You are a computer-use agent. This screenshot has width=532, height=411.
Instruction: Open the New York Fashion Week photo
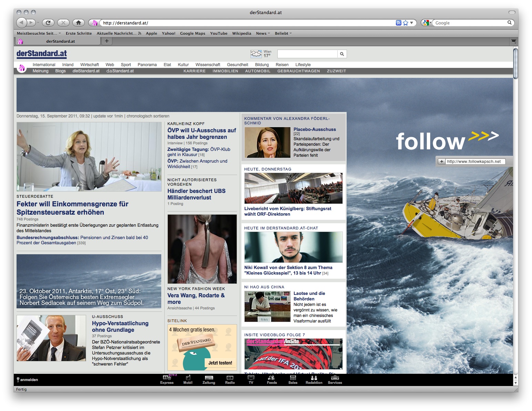point(202,249)
